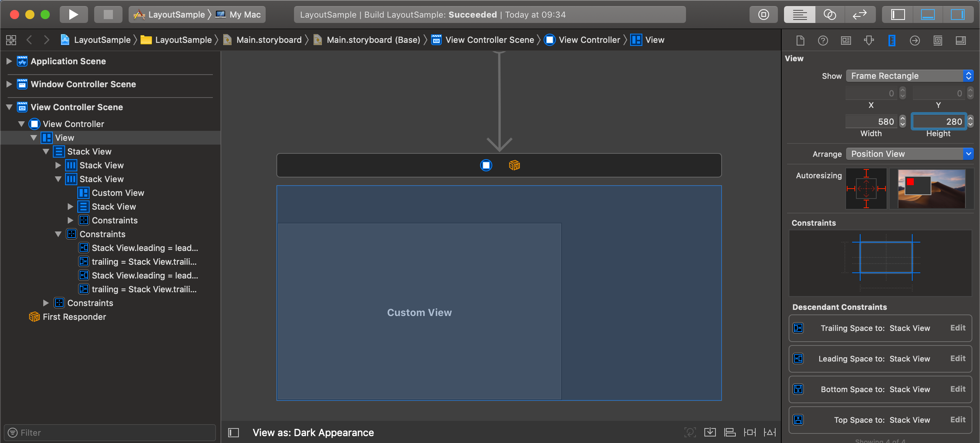Toggle the bottom debug area visibility
Viewport: 980px width, 443px height.
[x=928, y=14]
